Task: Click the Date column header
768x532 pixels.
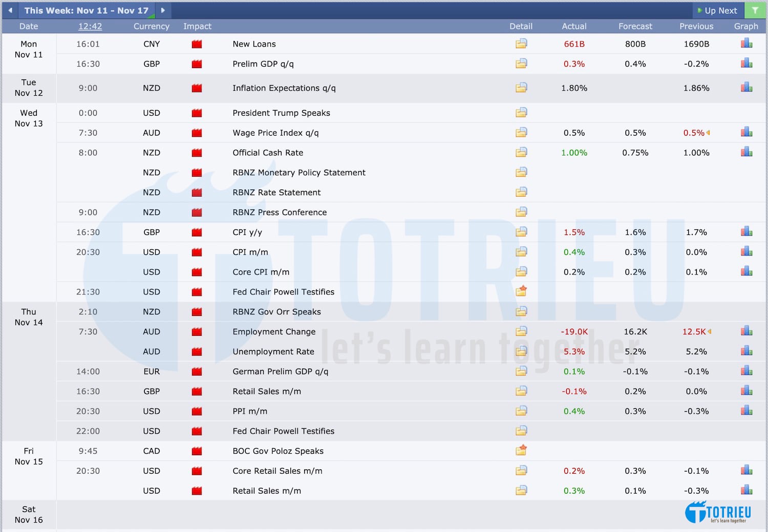Action: [x=29, y=26]
